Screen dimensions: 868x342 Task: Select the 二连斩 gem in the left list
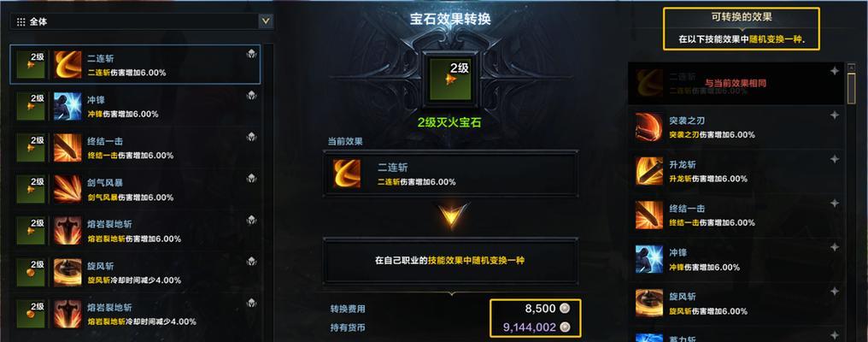(x=135, y=64)
